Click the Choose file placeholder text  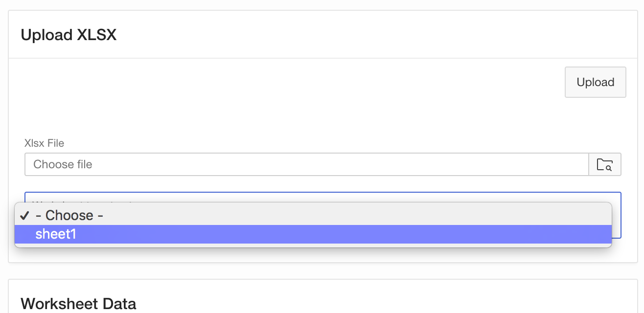[63, 164]
